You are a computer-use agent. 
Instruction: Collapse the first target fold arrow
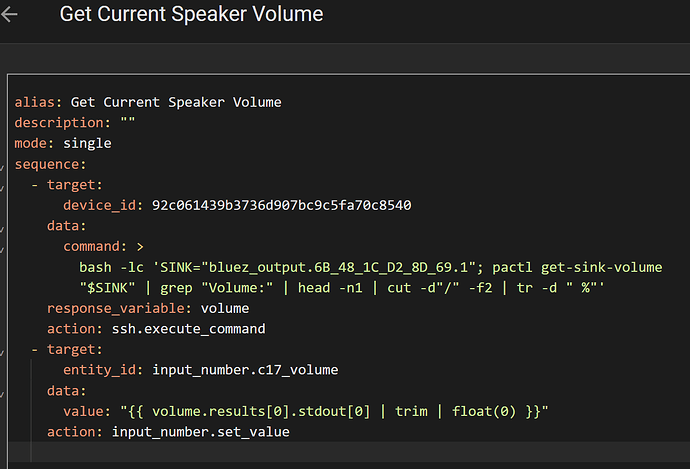(2, 188)
